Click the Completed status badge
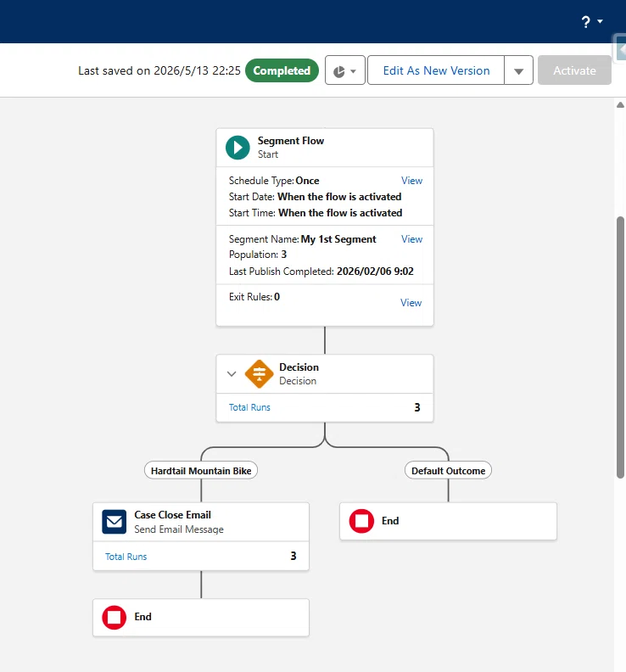This screenshot has width=626, height=672. (x=282, y=70)
